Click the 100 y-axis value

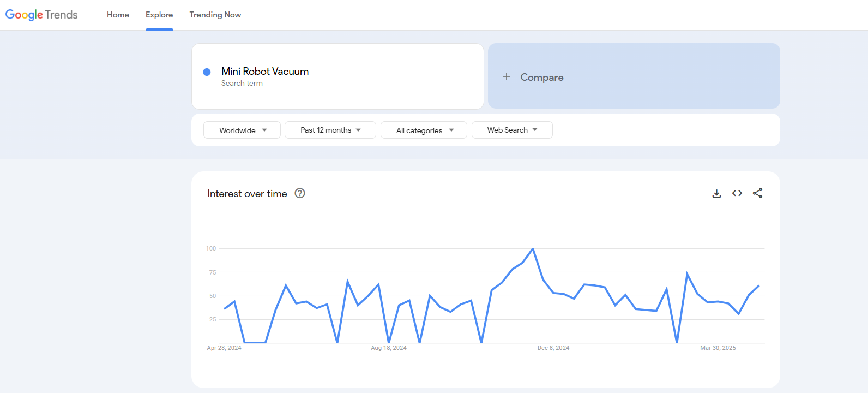(211, 248)
